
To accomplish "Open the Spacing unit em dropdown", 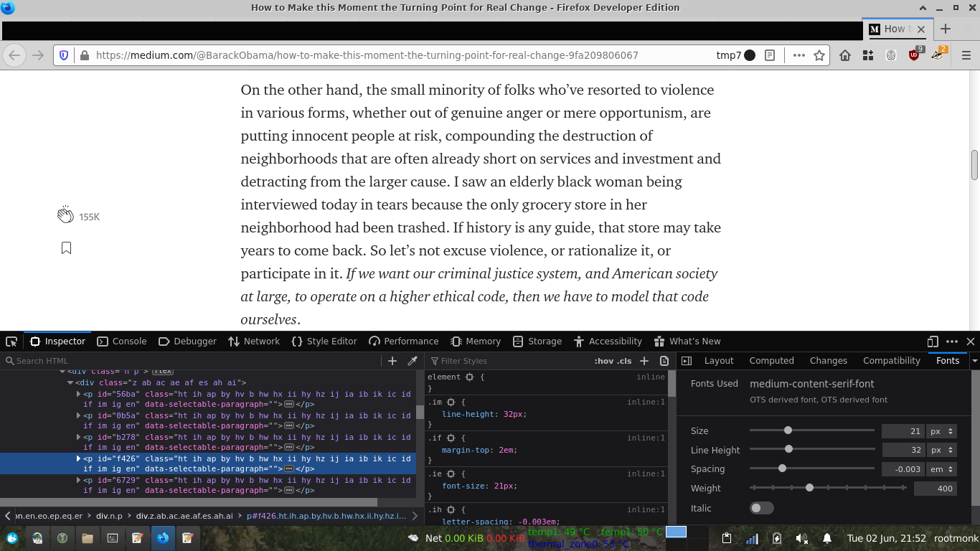I will 941,469.
